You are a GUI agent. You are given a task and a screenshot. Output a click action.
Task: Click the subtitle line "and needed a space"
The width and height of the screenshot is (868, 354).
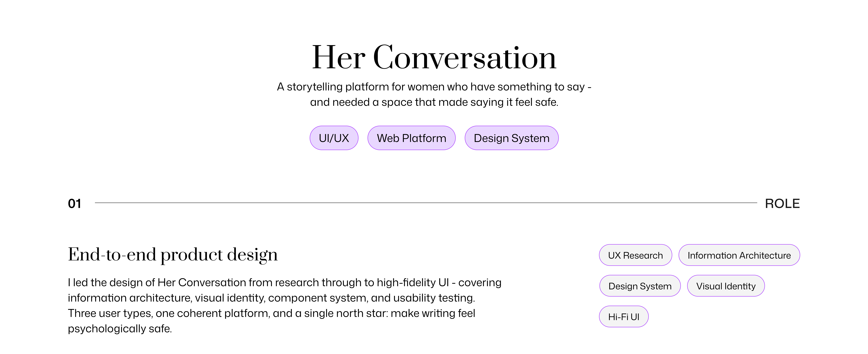pos(434,102)
